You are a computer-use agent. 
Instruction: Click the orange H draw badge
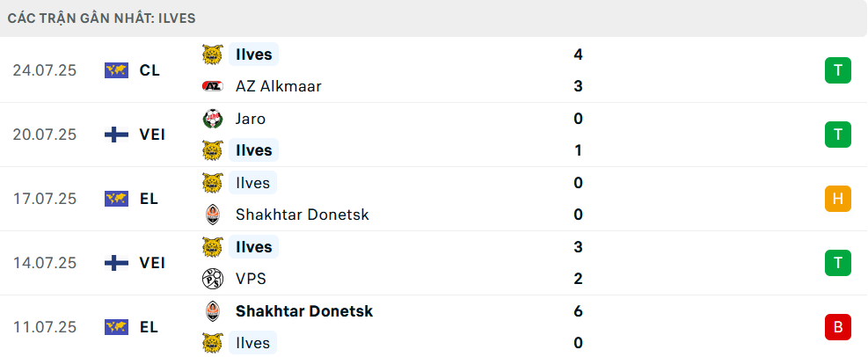[x=837, y=199]
